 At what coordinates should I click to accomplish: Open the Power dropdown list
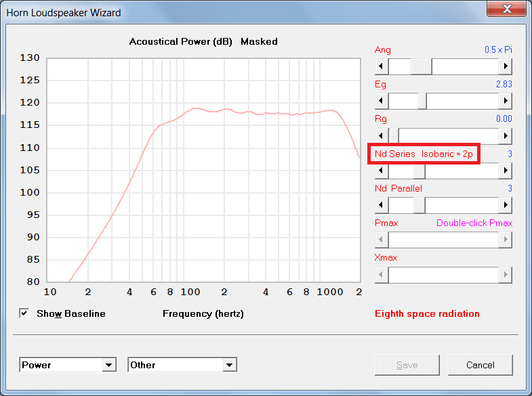pyautogui.click(x=108, y=365)
